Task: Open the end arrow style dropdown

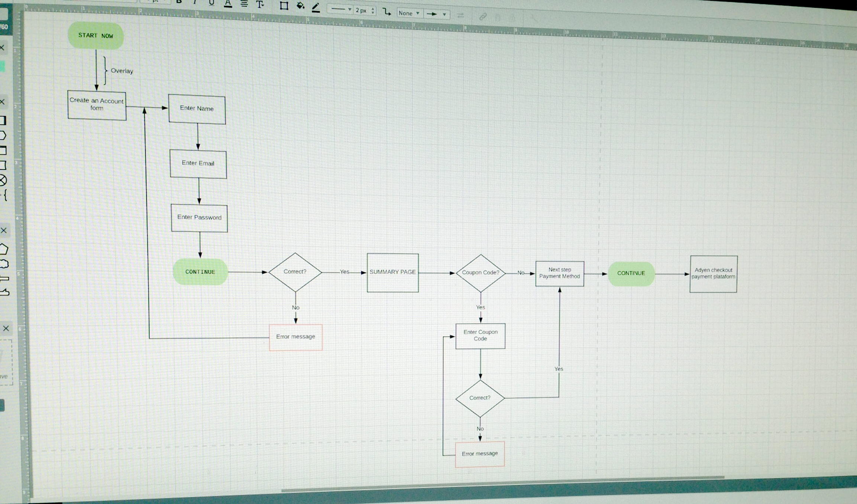Action: (x=436, y=14)
